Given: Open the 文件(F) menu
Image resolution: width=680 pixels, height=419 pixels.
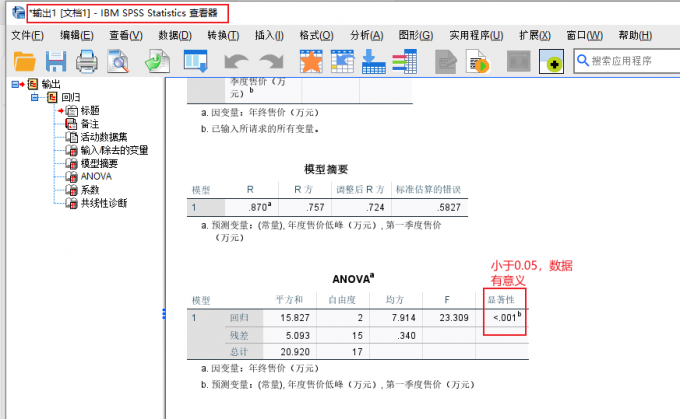Looking at the screenshot, I should 27,35.
